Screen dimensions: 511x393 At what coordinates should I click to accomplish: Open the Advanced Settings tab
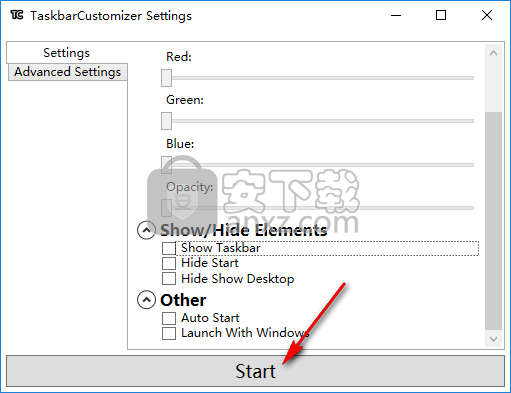[68, 72]
